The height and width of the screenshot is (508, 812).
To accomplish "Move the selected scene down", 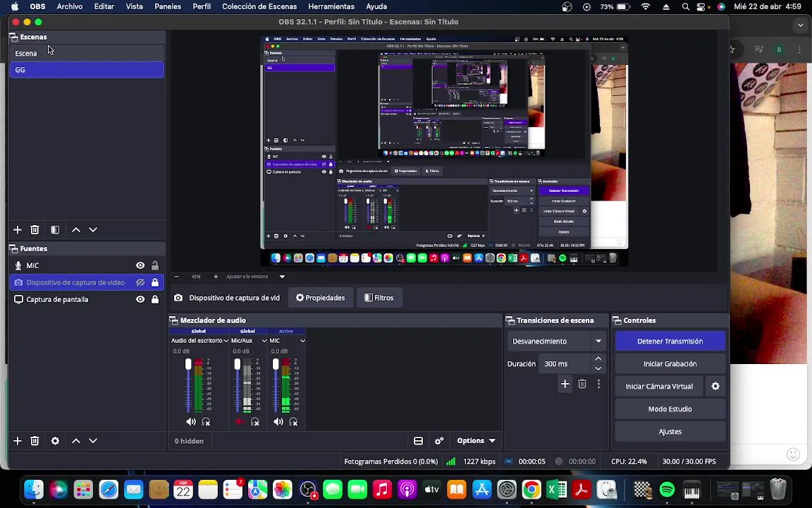I will (x=93, y=229).
